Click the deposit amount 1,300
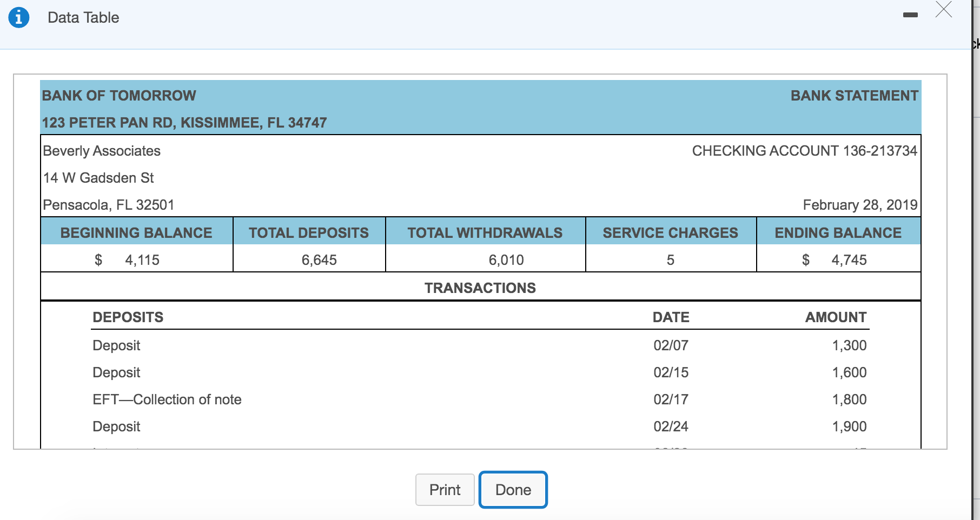 pos(850,345)
